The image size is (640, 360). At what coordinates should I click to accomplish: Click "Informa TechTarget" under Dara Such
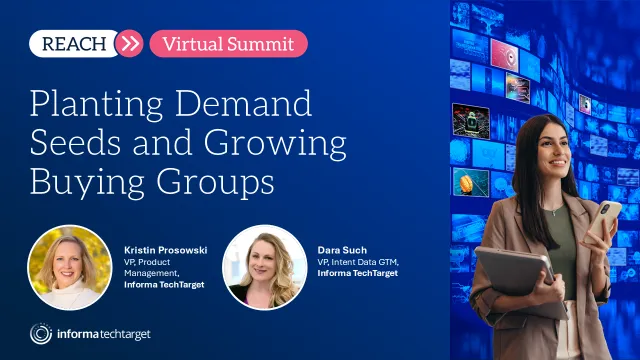pos(358,273)
